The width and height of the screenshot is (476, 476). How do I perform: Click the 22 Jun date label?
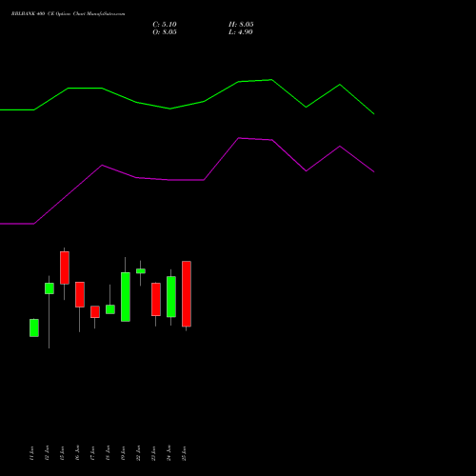[x=138, y=453]
